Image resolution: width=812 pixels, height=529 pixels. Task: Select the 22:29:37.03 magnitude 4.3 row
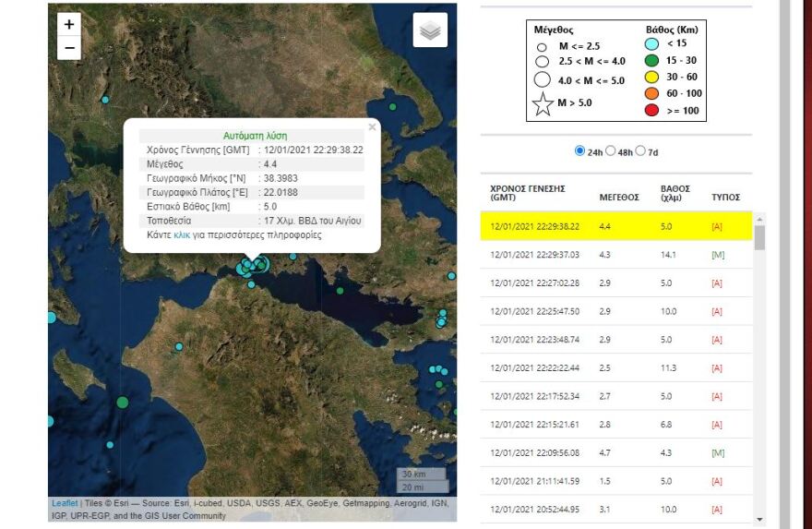pos(616,255)
